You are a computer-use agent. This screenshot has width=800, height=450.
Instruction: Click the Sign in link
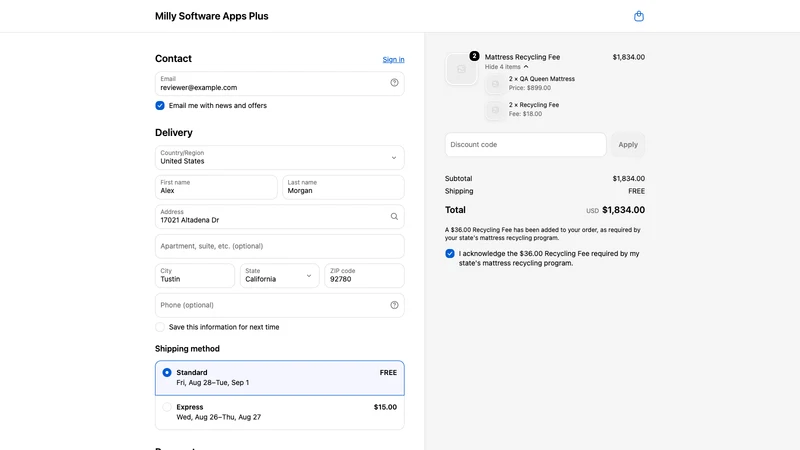393,60
